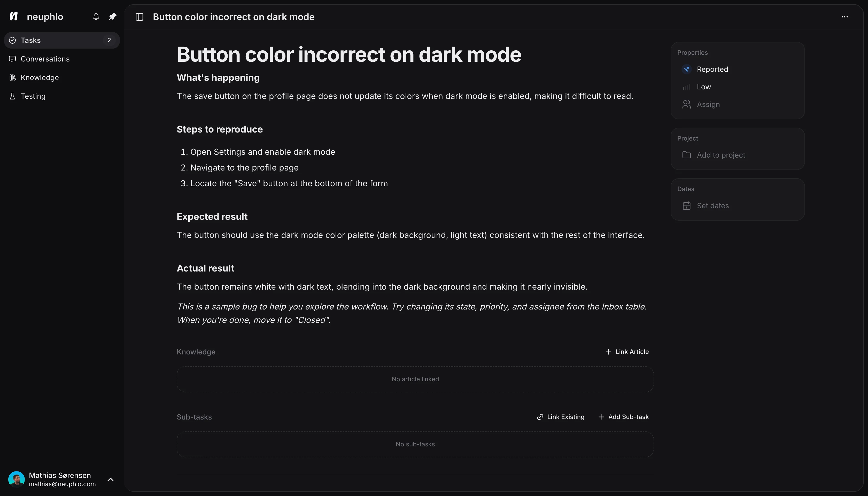Screen dimensions: 868x496
Task: Open the three-dot more options menu
Action: tap(844, 17)
